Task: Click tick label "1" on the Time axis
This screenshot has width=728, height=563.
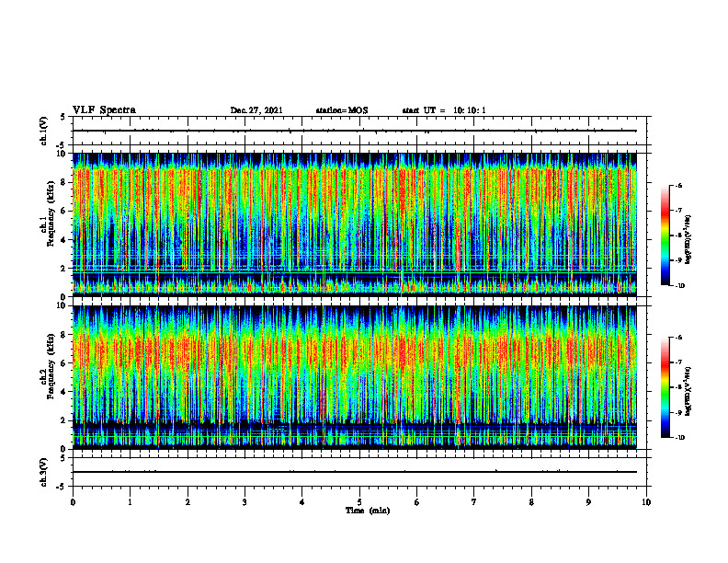Action: point(130,502)
